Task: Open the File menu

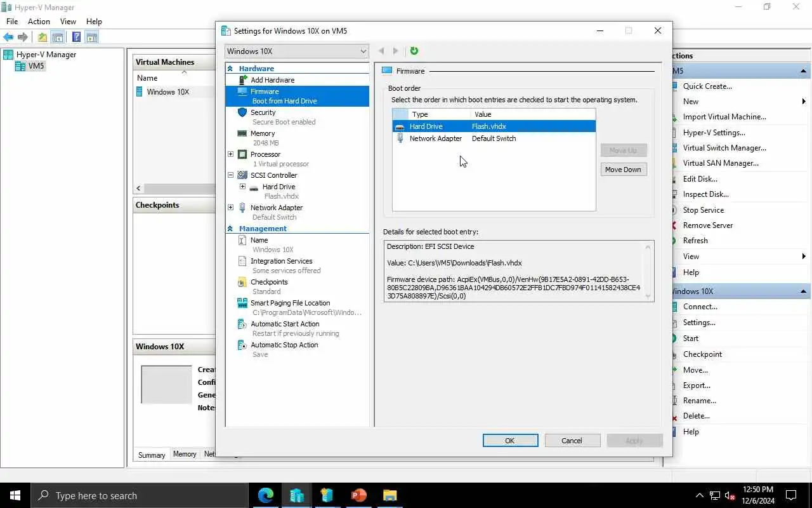Action: [12, 22]
